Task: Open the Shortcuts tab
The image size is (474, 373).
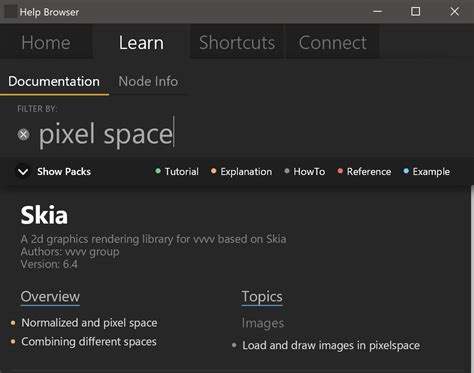Action: 237,43
